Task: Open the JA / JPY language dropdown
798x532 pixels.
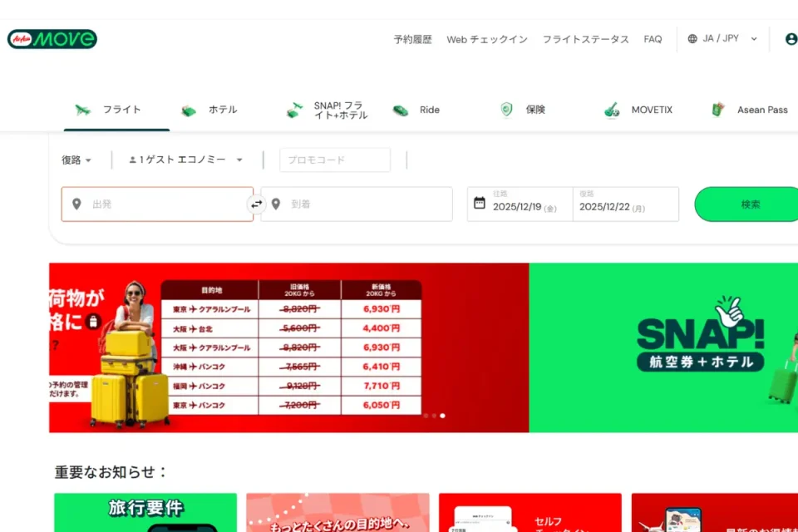Action: (x=720, y=38)
